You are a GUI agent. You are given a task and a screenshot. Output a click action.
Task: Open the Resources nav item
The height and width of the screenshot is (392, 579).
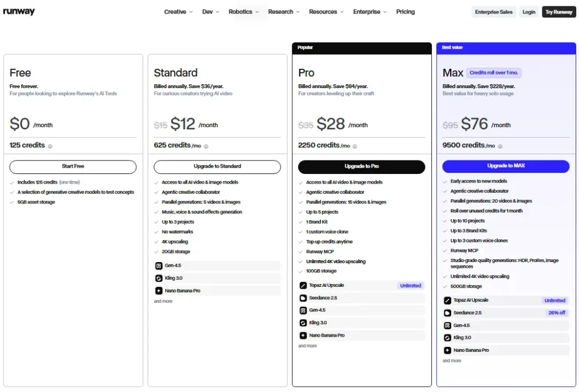[323, 12]
